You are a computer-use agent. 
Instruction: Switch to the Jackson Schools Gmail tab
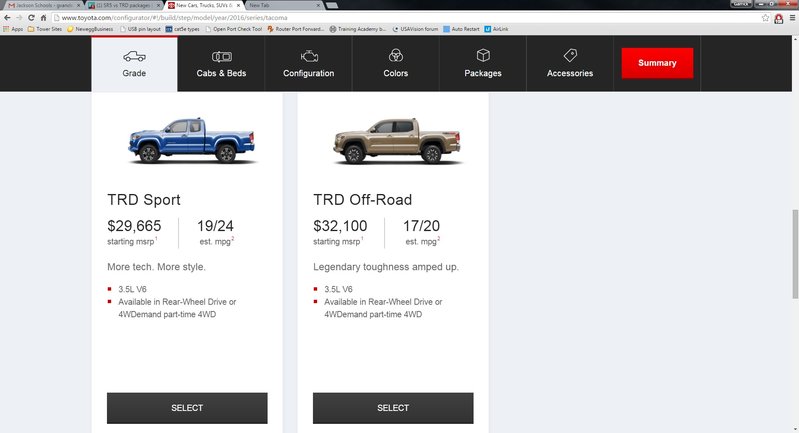point(43,5)
